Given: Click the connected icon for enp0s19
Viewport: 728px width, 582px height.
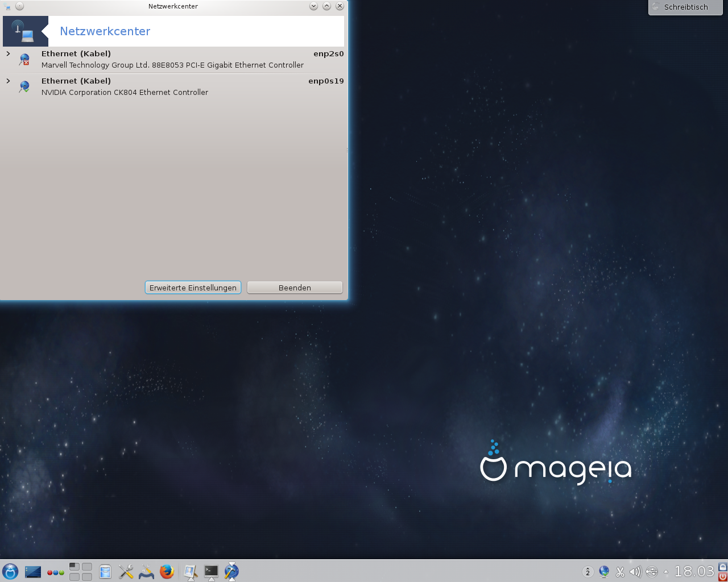Looking at the screenshot, I should click(24, 86).
